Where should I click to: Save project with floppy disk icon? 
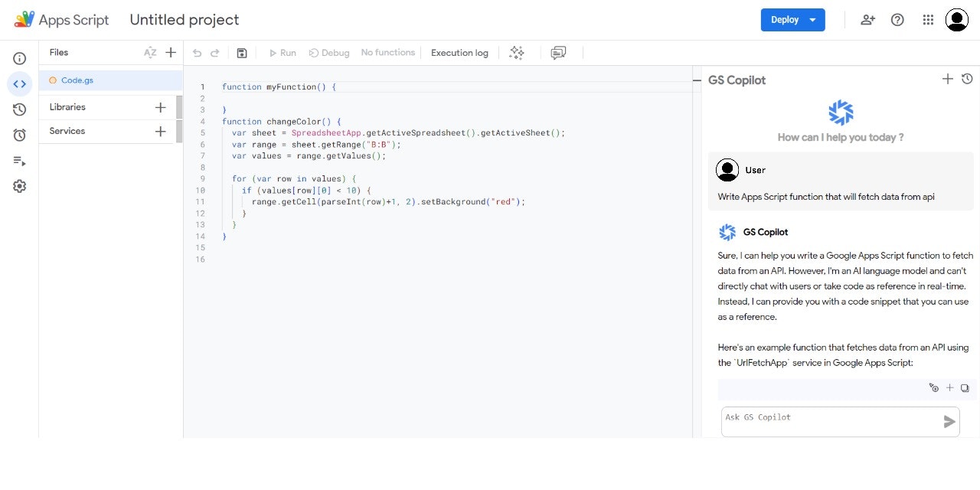click(x=242, y=53)
